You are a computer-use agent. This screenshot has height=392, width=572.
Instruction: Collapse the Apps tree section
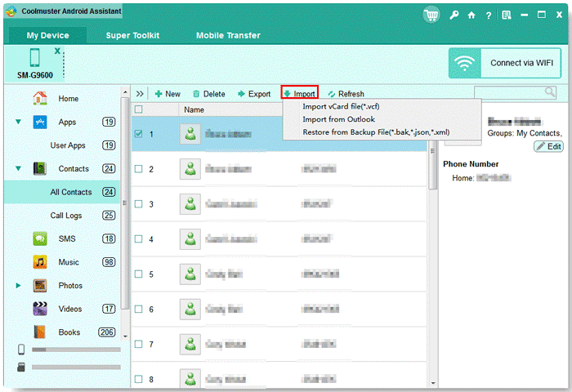18,122
